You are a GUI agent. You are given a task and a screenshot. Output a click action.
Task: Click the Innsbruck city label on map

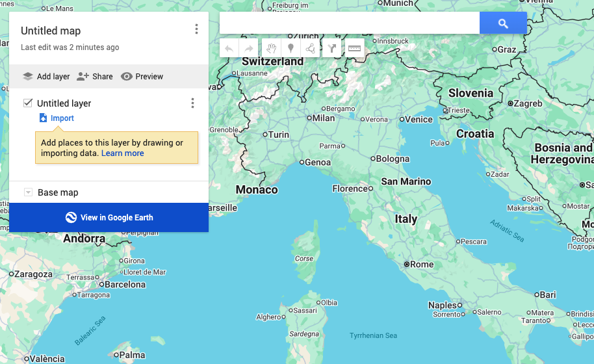tap(393, 41)
